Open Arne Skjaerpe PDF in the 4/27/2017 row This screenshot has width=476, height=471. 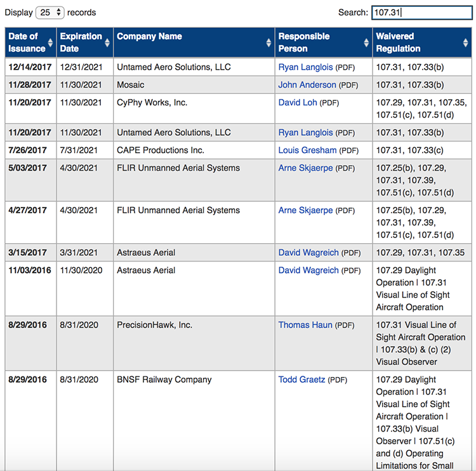click(305, 210)
